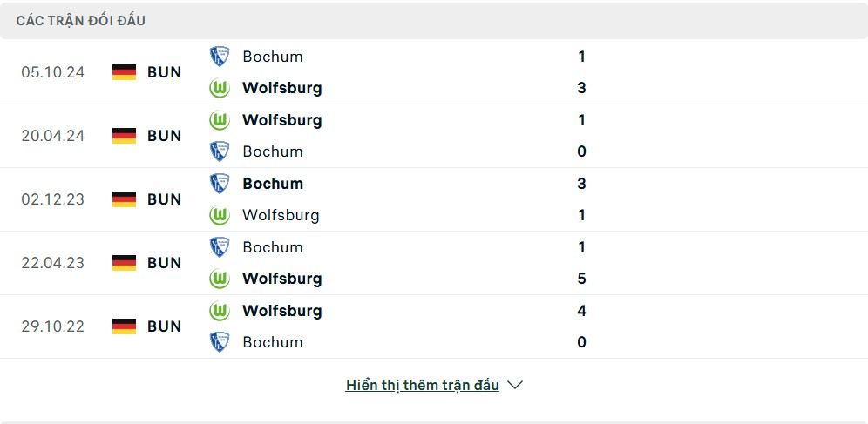This screenshot has height=424, width=868.
Task: Open BUN league label for 02.12.23 match
Action: 164,199
